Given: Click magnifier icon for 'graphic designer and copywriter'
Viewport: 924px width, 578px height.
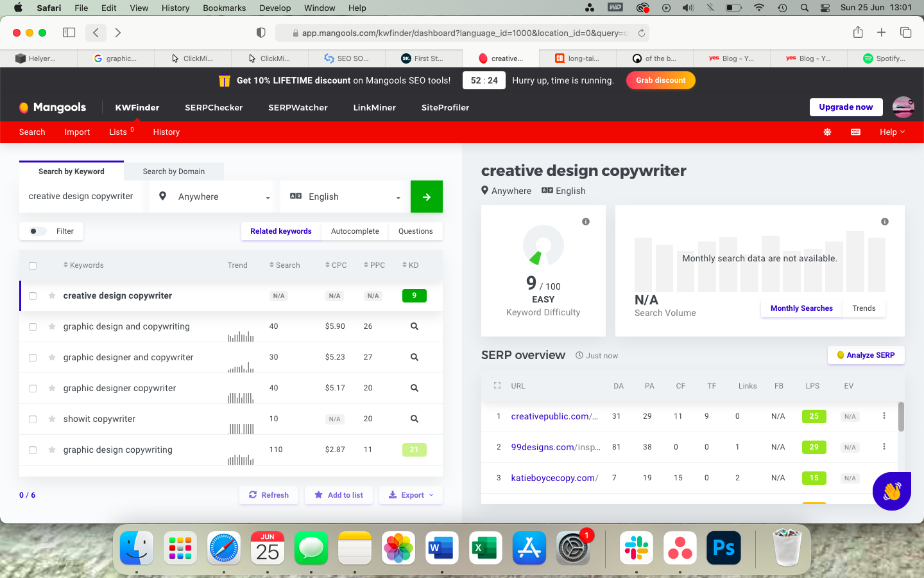Looking at the screenshot, I should (415, 357).
